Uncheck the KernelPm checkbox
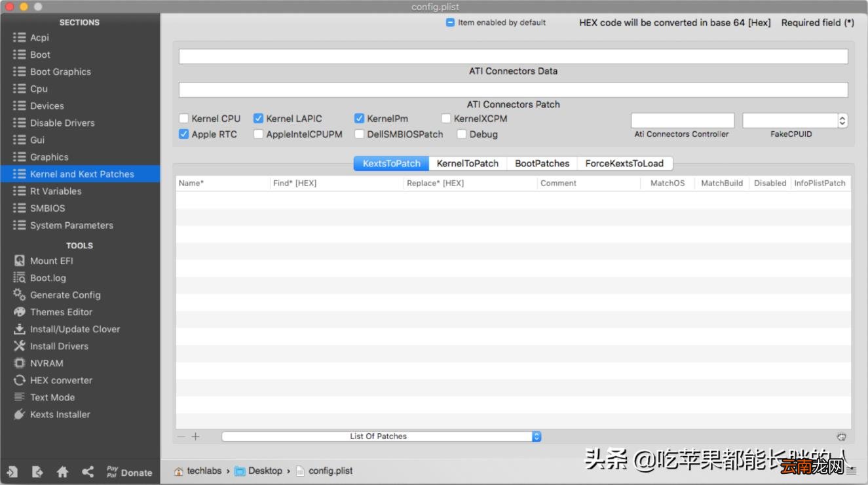 pos(360,119)
